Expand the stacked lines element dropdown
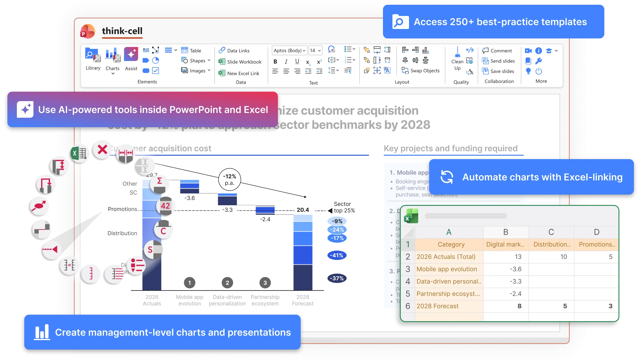Screen dimensions: 644x362 (x=176, y=50)
